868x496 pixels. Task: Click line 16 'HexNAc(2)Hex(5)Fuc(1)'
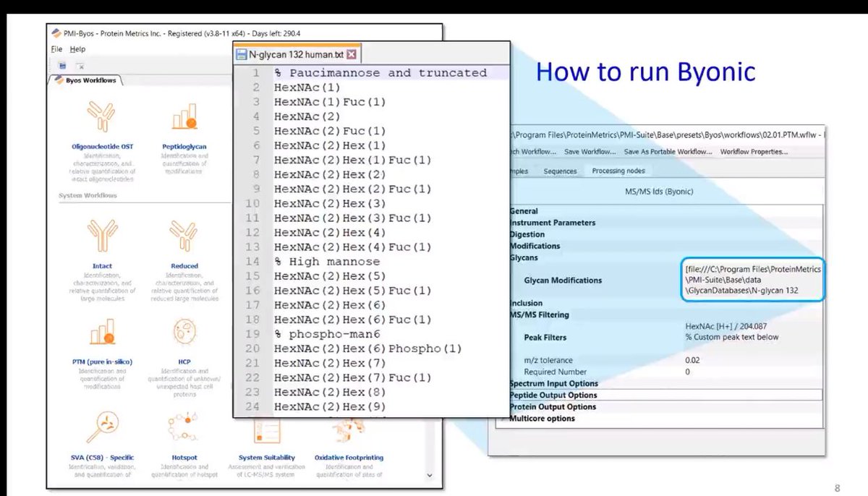click(353, 290)
